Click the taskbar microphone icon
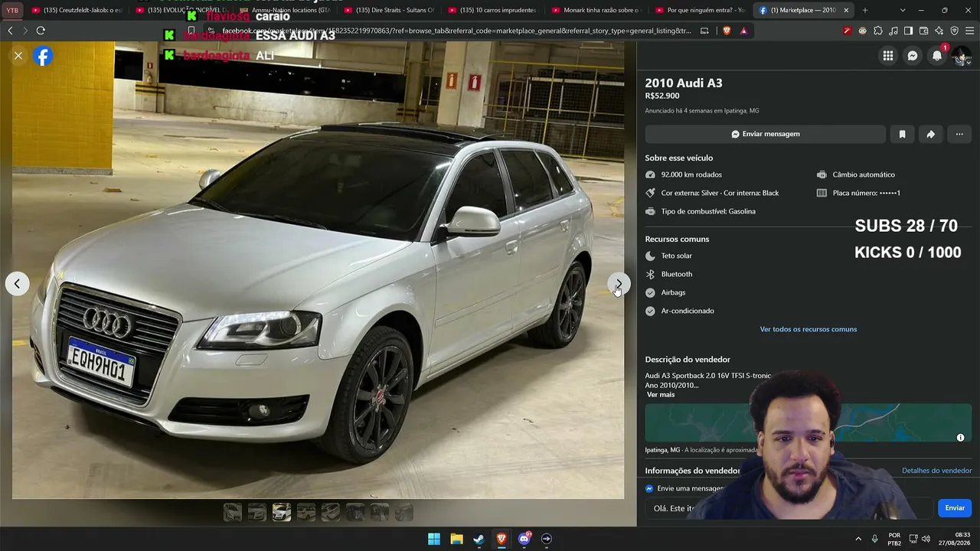Viewport: 980px width, 551px height. pos(874,539)
